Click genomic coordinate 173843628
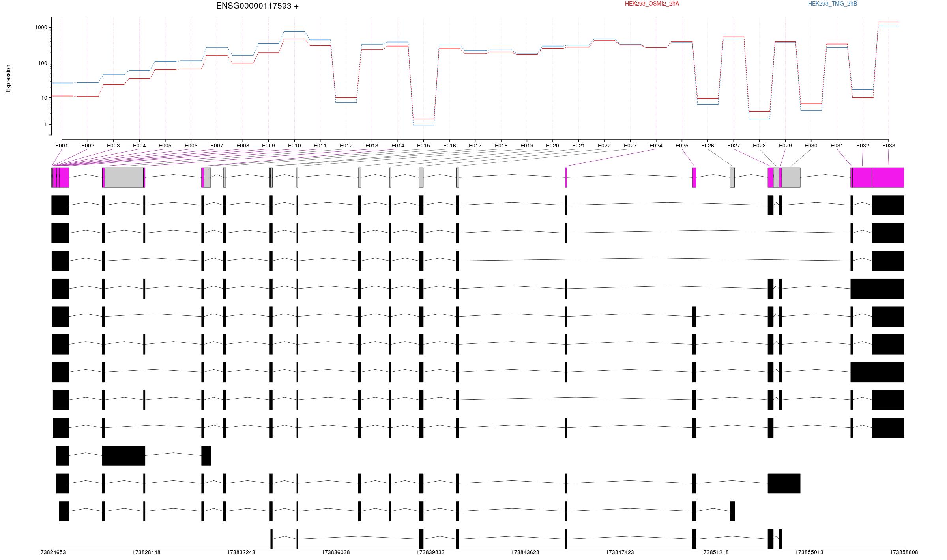The width and height of the screenshot is (947, 560). point(525,553)
